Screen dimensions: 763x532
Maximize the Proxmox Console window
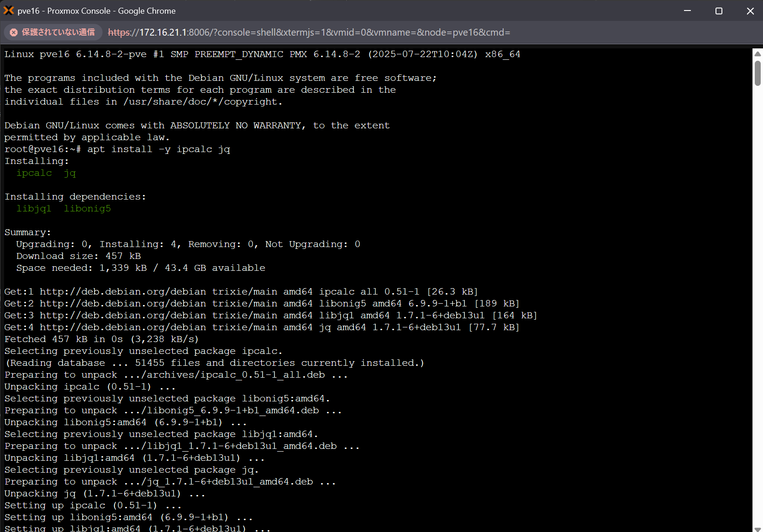point(719,11)
